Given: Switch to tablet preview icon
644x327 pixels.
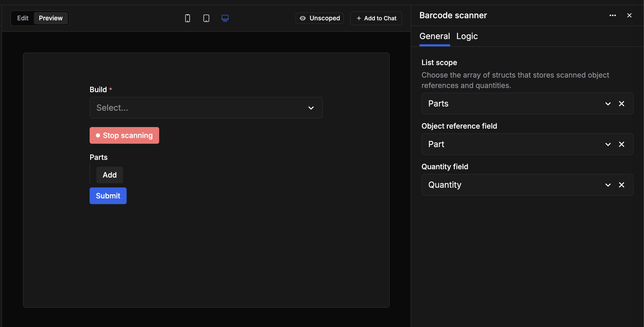Looking at the screenshot, I should [206, 18].
